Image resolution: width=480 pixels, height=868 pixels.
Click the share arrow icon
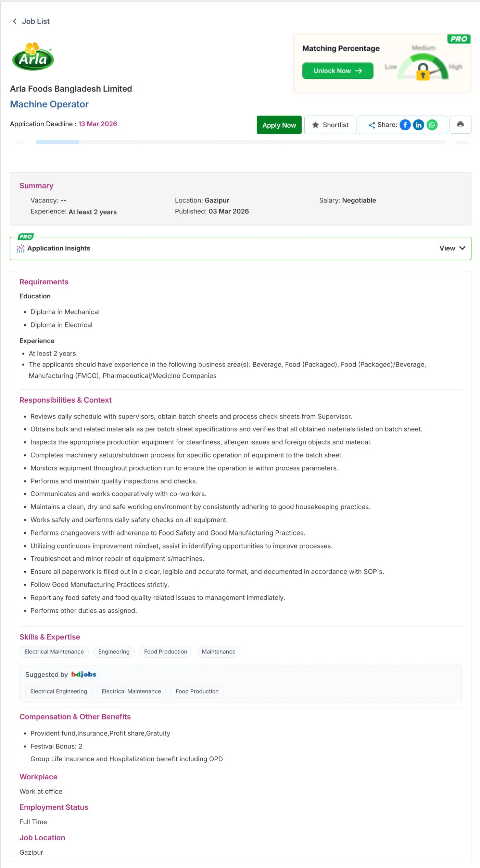tap(371, 125)
